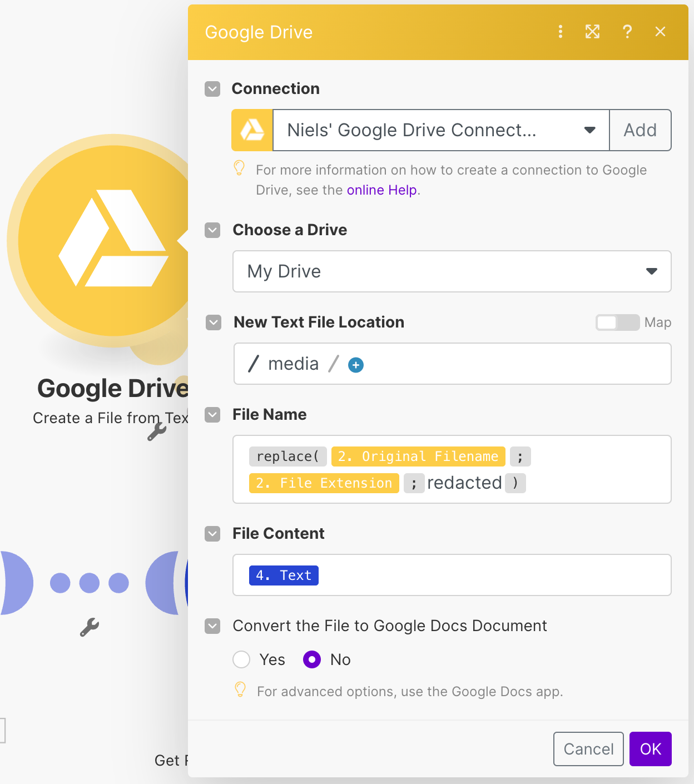Click the 4. Text token in File Content

(284, 575)
